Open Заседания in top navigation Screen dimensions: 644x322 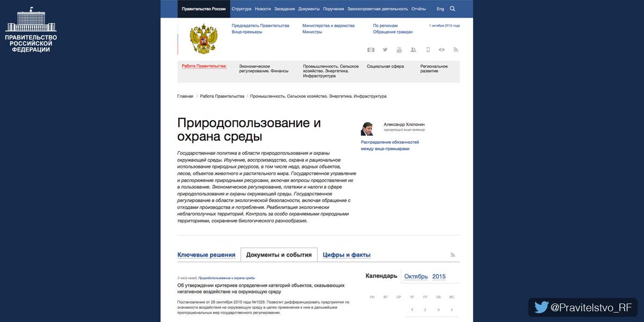pos(284,9)
